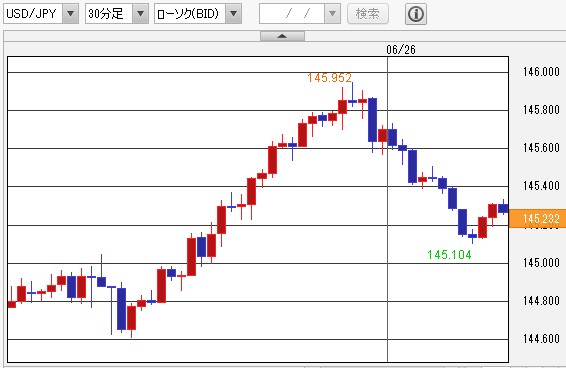Click the 144.600 axis label
Image resolution: width=566 pixels, height=368 pixels.
[x=541, y=338]
